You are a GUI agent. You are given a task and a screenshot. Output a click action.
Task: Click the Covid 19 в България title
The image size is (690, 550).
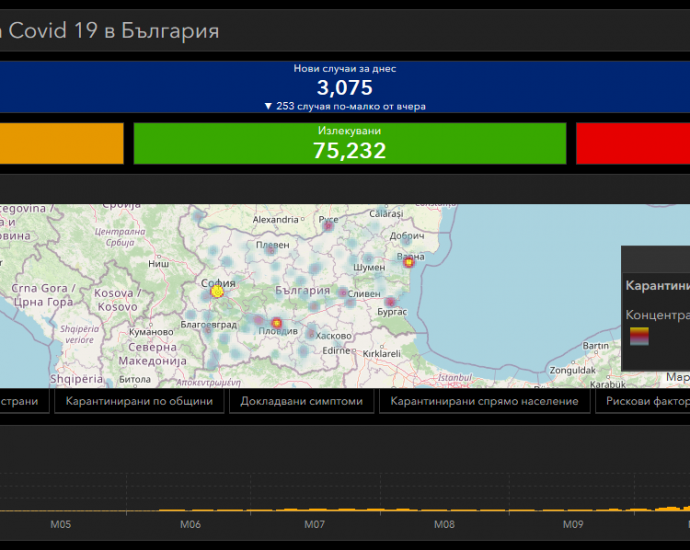pyautogui.click(x=114, y=31)
